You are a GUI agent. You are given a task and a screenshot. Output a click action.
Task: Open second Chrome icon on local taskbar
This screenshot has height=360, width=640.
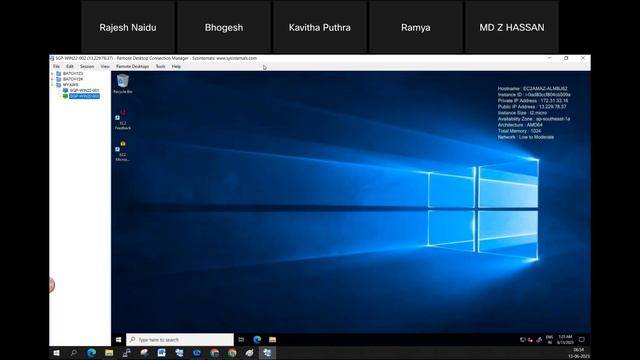232,353
